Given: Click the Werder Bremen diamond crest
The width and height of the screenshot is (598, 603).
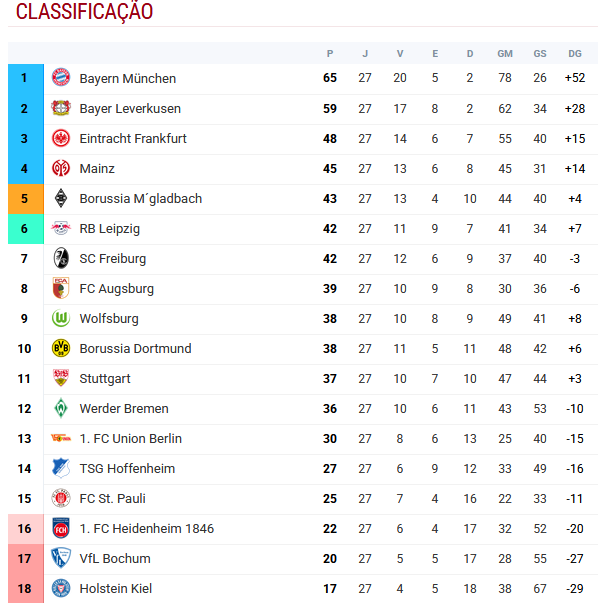Looking at the screenshot, I should (61, 408).
